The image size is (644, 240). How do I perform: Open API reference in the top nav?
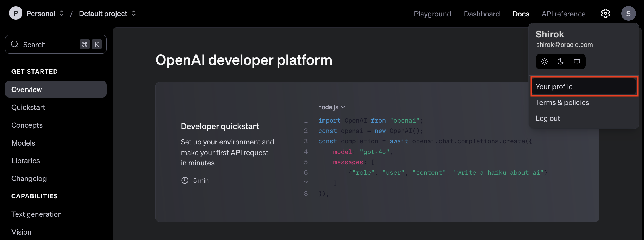coord(563,14)
